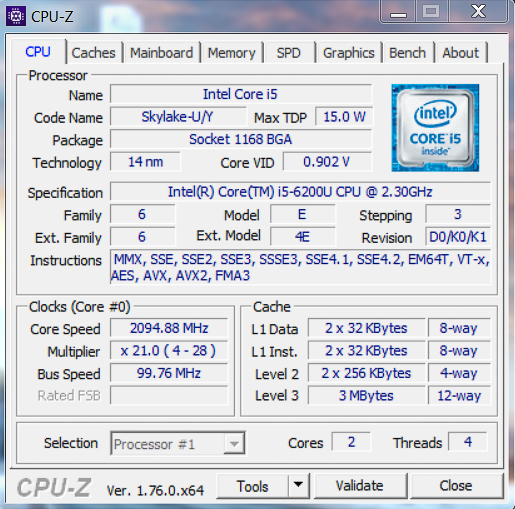Click the Tools button

pos(252,486)
